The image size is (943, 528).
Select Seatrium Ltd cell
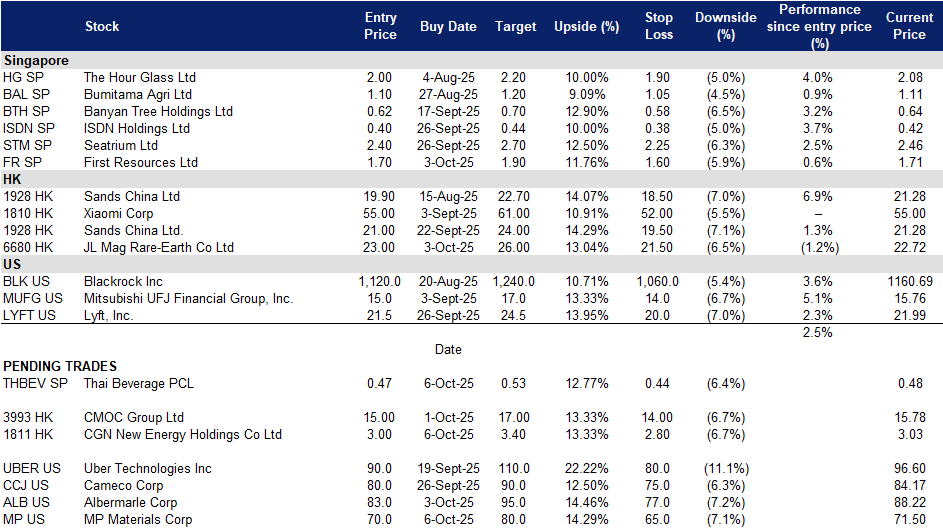tap(121, 146)
